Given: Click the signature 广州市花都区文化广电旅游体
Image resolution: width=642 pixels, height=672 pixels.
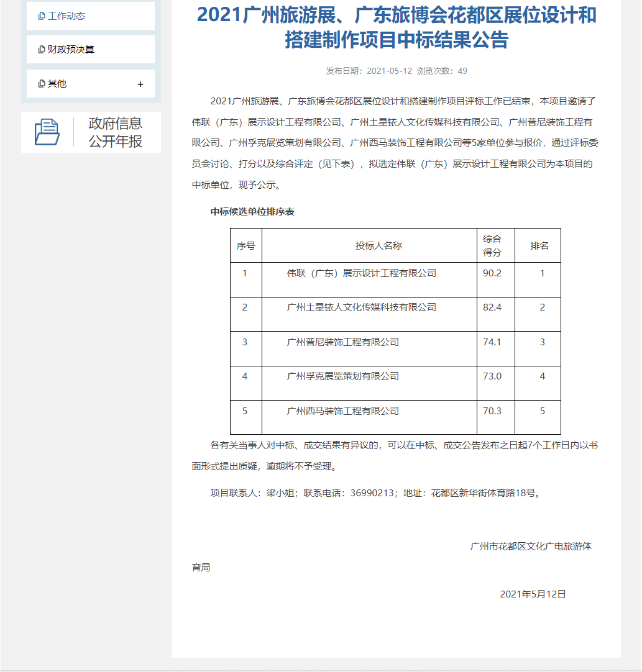Looking at the screenshot, I should click(x=531, y=547).
